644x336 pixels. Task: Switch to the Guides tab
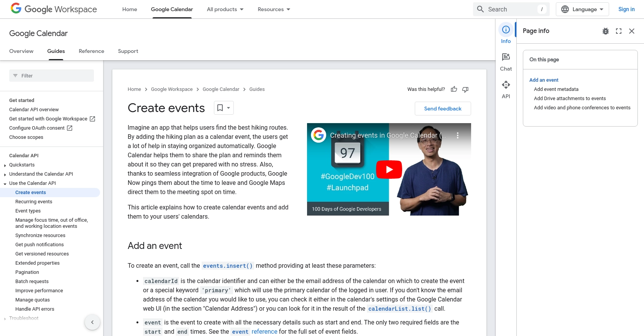click(56, 51)
